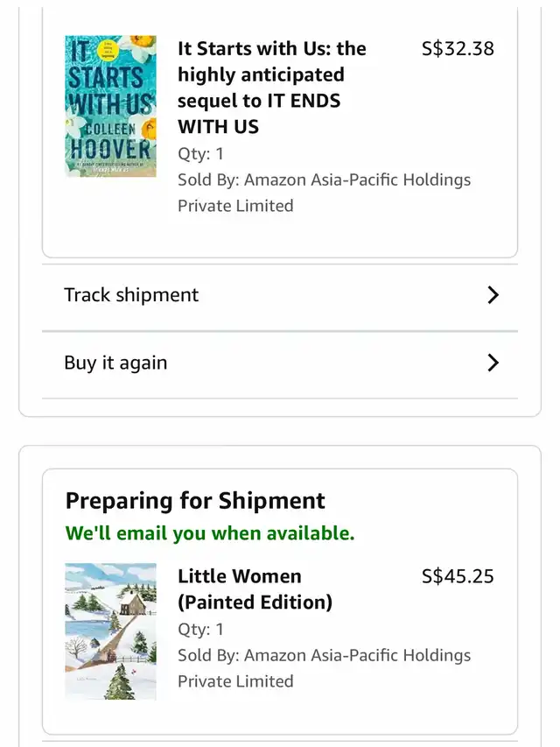The height and width of the screenshot is (747, 560).
Task: Open the Little Women (Painted Edition) title
Action: (255, 589)
